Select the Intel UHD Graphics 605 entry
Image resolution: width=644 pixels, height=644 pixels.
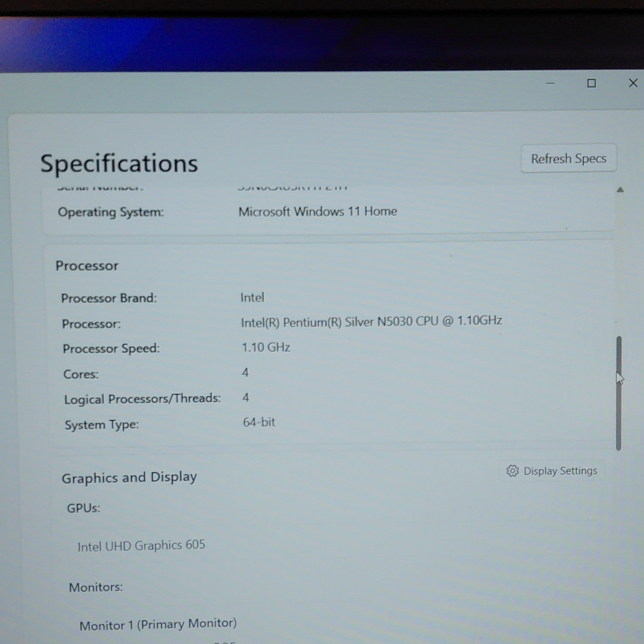pyautogui.click(x=141, y=546)
